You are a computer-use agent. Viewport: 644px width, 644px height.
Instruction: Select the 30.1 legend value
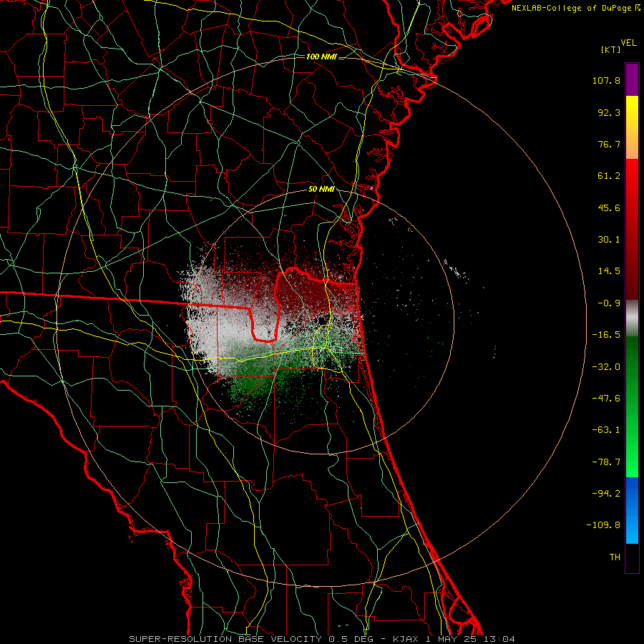click(x=609, y=240)
